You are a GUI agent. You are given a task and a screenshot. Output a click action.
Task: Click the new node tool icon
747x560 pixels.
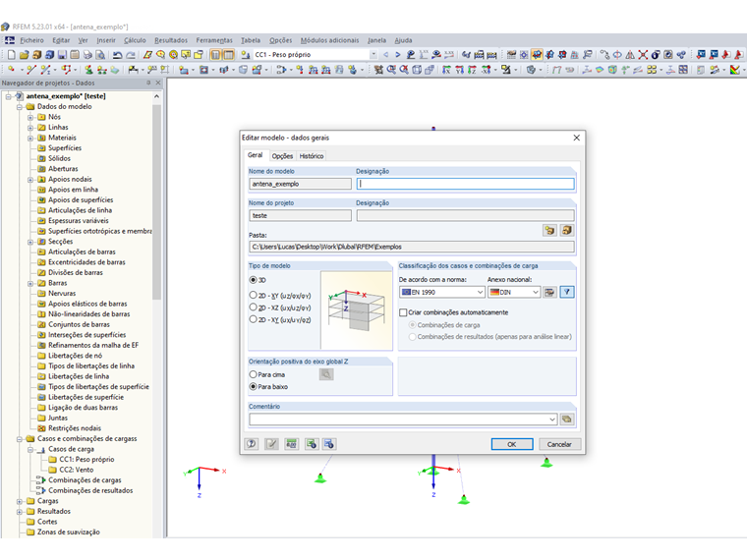[x=11, y=70]
